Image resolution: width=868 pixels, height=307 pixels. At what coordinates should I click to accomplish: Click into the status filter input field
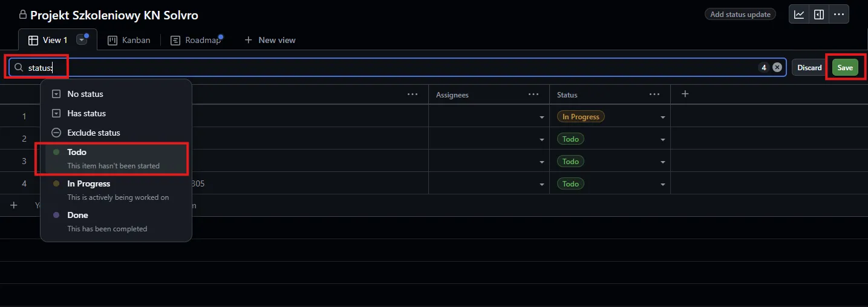coord(399,68)
